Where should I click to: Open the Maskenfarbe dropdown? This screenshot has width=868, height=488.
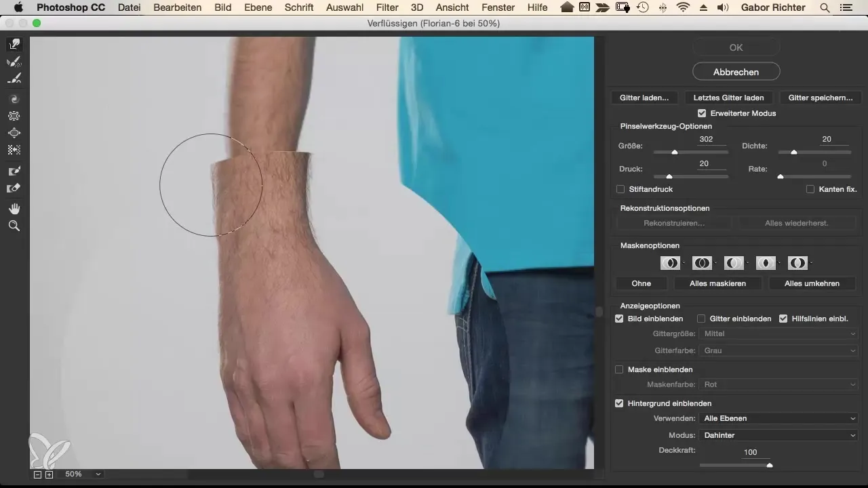[779, 384]
